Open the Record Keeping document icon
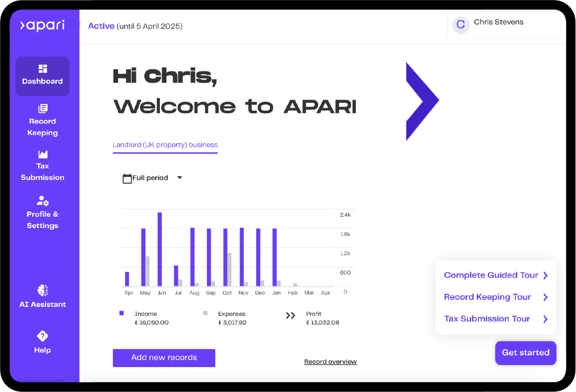Viewport: 576px width, 392px height. click(43, 109)
